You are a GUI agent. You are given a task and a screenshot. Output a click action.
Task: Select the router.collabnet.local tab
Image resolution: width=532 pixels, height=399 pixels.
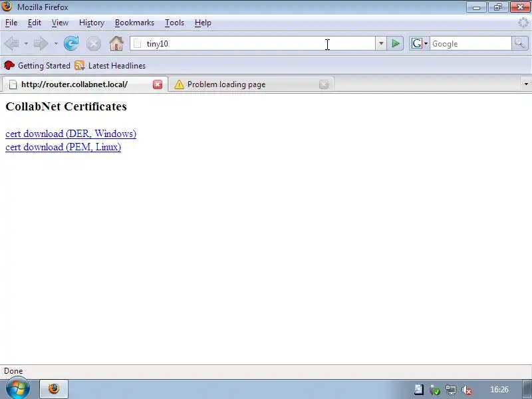coord(84,84)
